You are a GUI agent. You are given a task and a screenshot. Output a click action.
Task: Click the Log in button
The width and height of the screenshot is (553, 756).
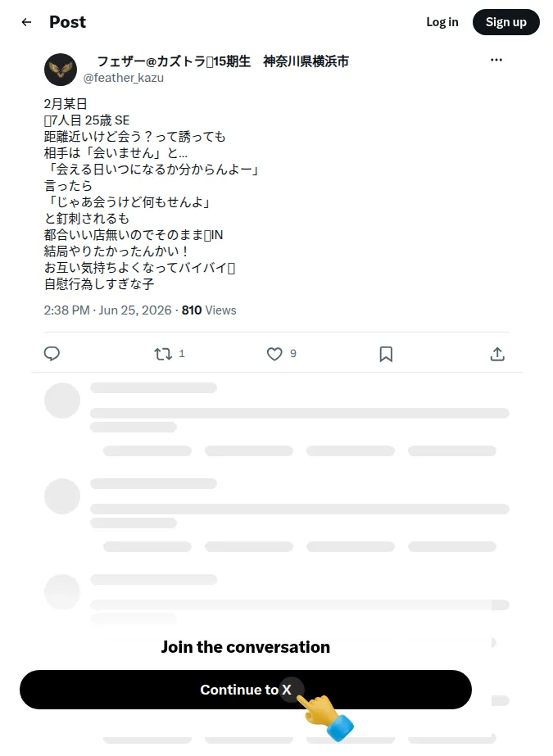pyautogui.click(x=442, y=22)
